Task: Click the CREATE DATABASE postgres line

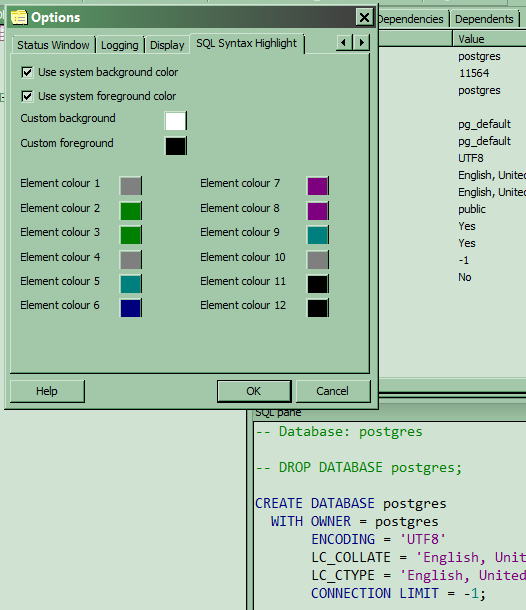Action: (x=351, y=503)
